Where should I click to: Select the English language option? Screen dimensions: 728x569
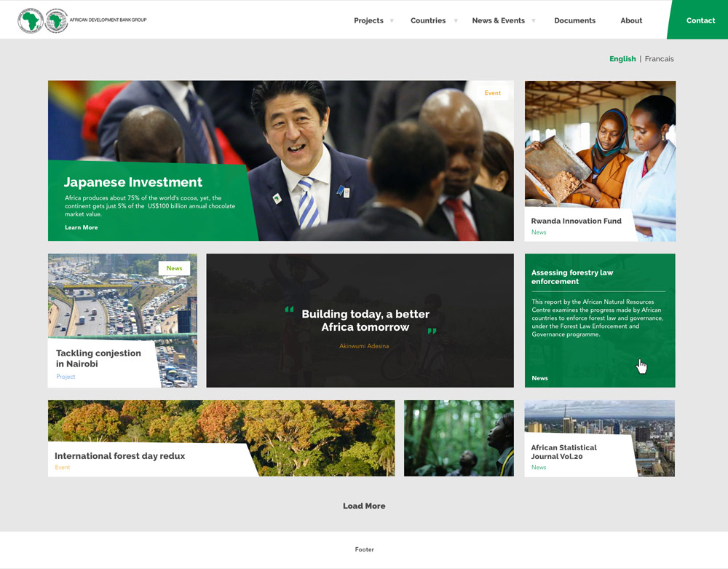622,59
